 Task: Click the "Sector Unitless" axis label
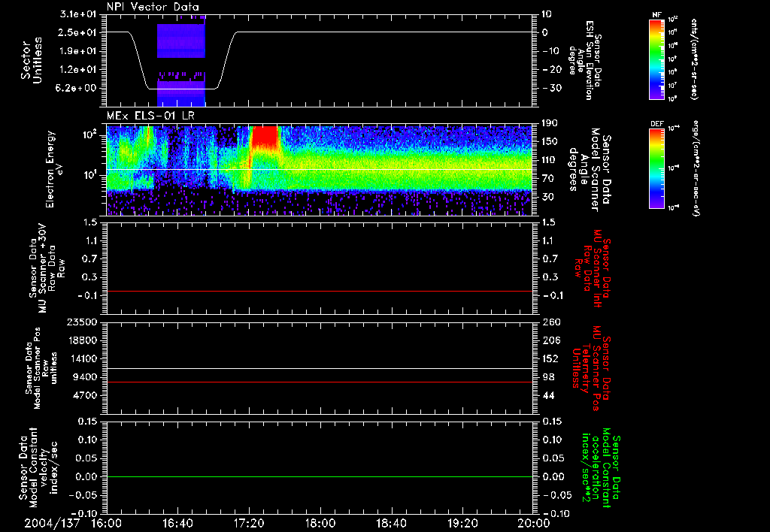32,60
